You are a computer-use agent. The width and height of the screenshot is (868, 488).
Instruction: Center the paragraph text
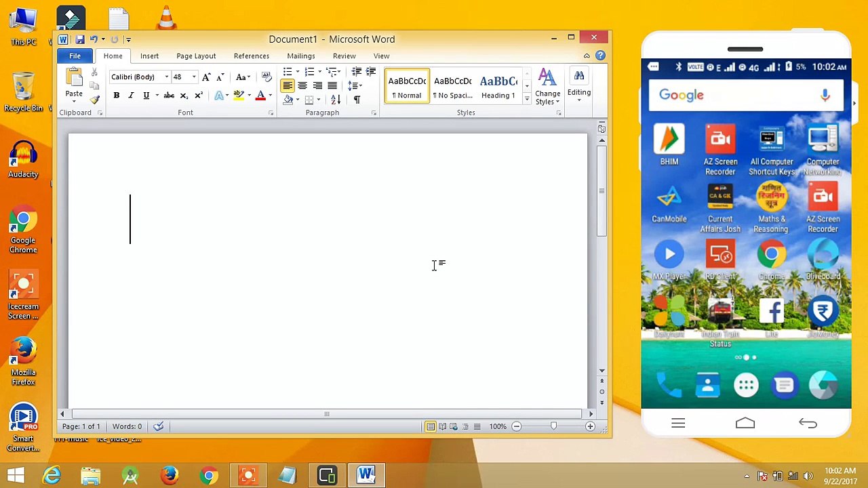coord(302,86)
